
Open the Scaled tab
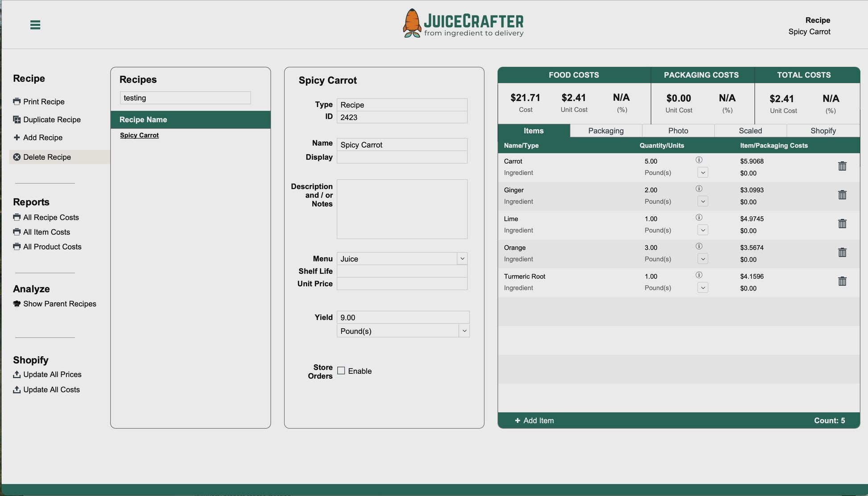(750, 131)
